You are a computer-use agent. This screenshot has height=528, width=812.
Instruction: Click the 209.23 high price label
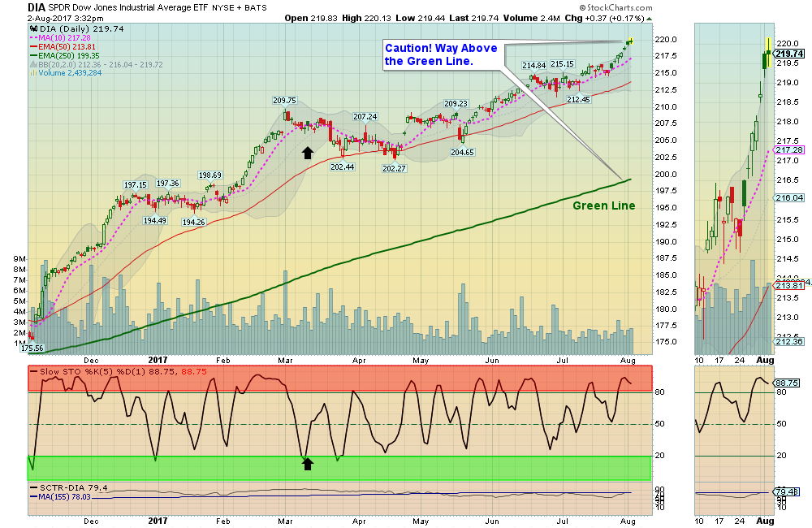[x=456, y=104]
